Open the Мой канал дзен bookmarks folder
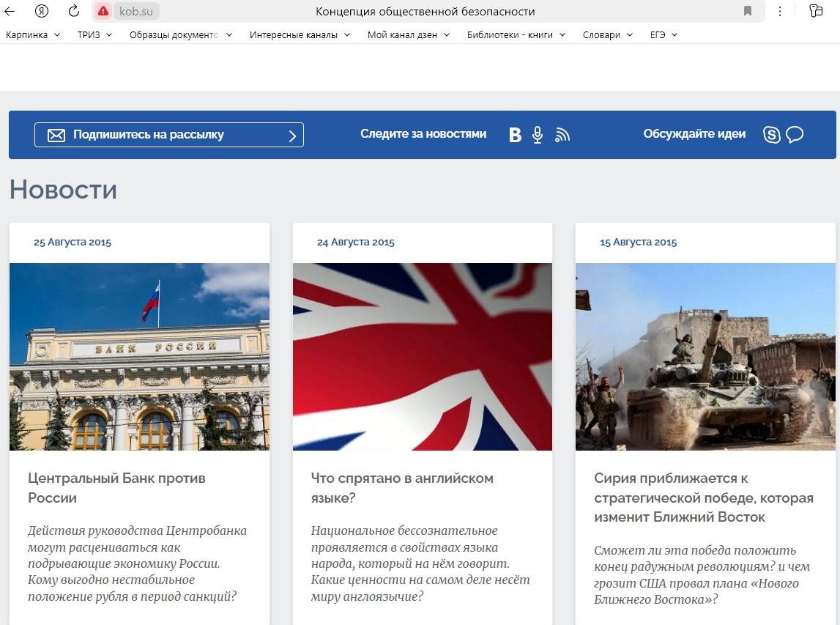The image size is (840, 625). pos(408,35)
